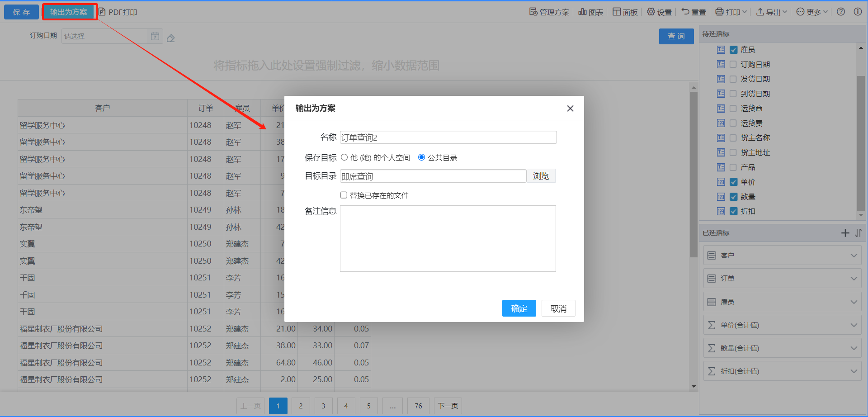Open the 图表 chart view
The image size is (868, 417).
pos(590,12)
